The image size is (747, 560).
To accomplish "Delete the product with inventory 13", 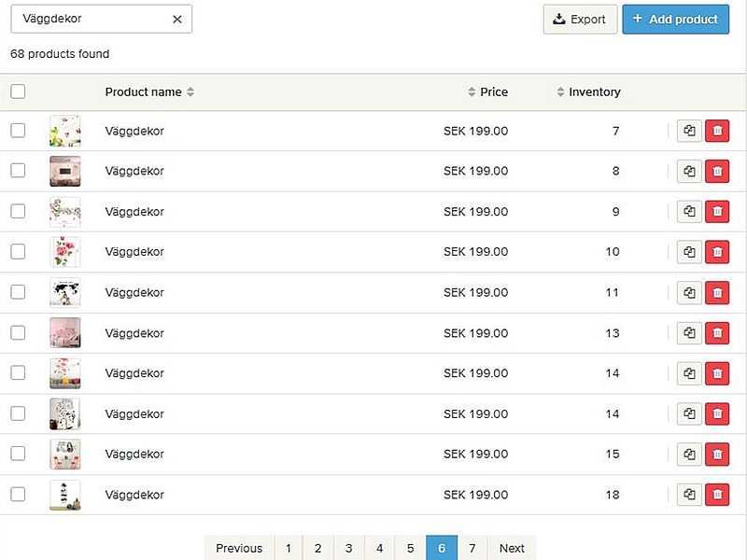I will pyautogui.click(x=717, y=333).
